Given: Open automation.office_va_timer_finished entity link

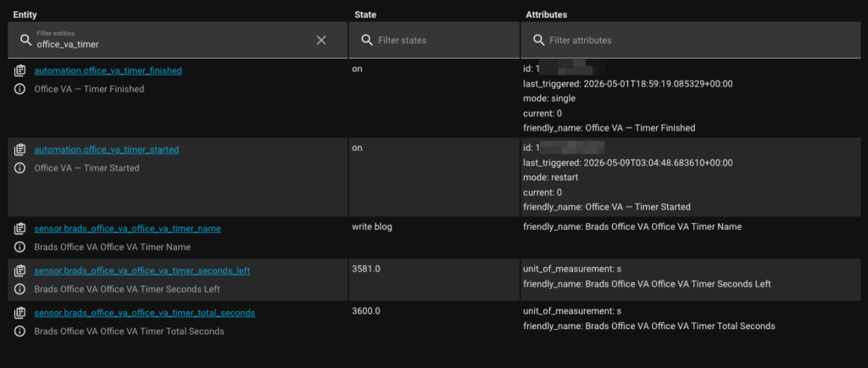Looking at the screenshot, I should (x=108, y=71).
